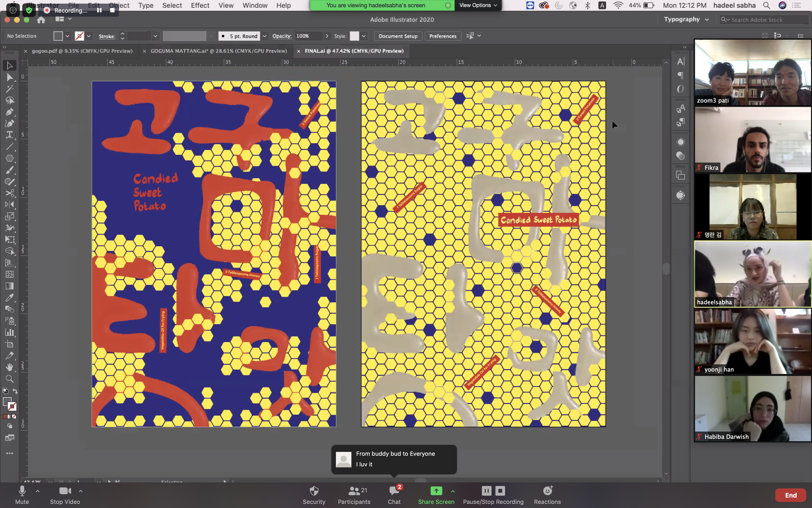
Task: Open Style dropdown arrow
Action: pyautogui.click(x=364, y=36)
